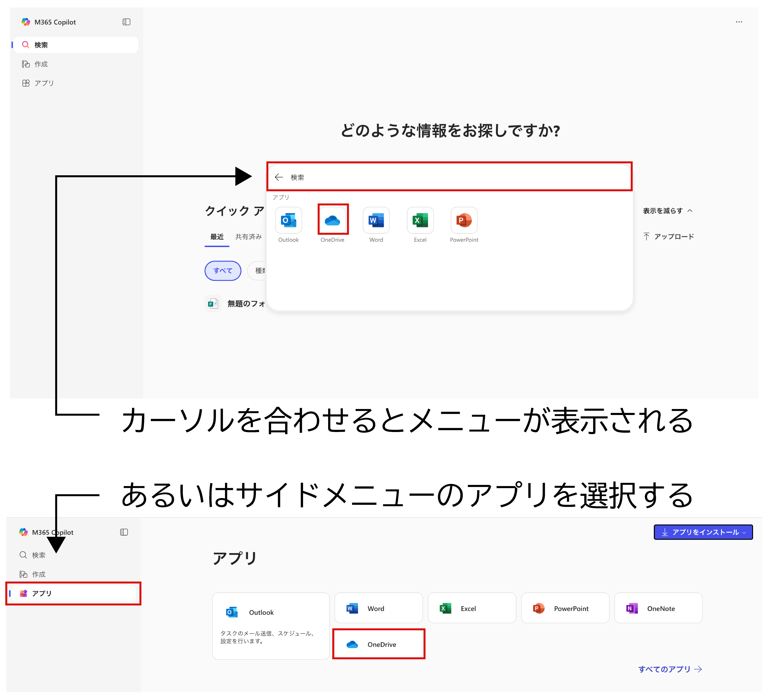Viewport: 771px width, 700px height.
Task: Toggle lower sidebar panel icon
Action: (124, 532)
